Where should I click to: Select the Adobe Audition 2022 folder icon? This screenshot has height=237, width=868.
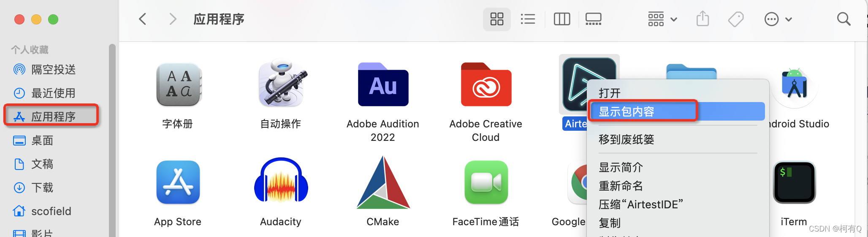pyautogui.click(x=383, y=84)
